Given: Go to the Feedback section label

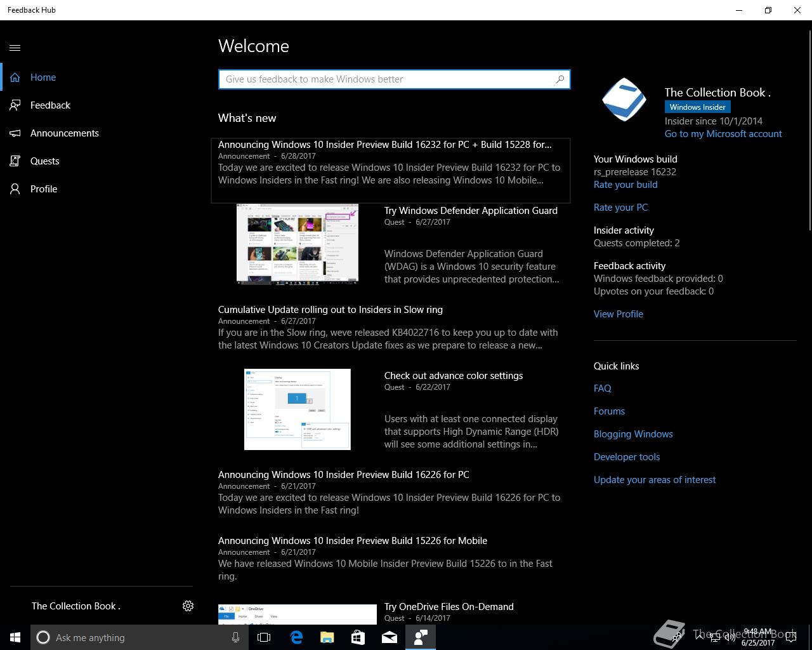Looking at the screenshot, I should coord(50,105).
